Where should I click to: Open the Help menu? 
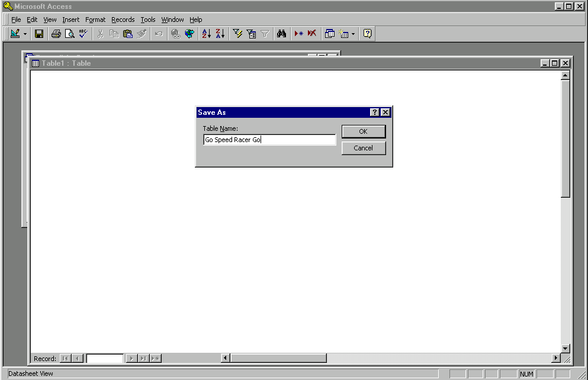(x=196, y=20)
